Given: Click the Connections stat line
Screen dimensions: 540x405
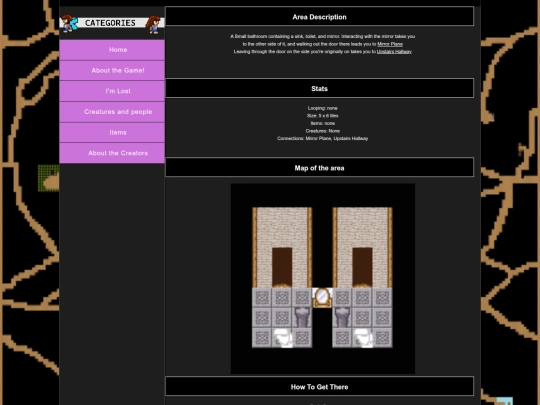Looking at the screenshot, I should [x=322, y=138].
